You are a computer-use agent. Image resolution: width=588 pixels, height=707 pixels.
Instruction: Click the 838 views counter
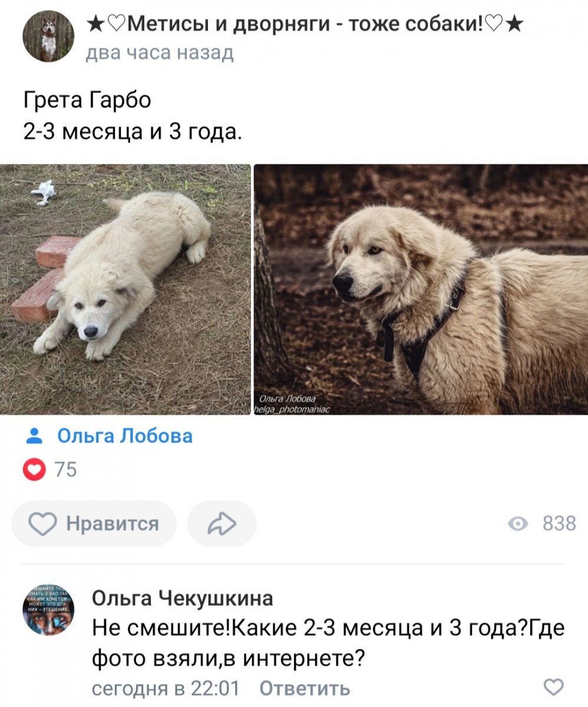click(559, 524)
